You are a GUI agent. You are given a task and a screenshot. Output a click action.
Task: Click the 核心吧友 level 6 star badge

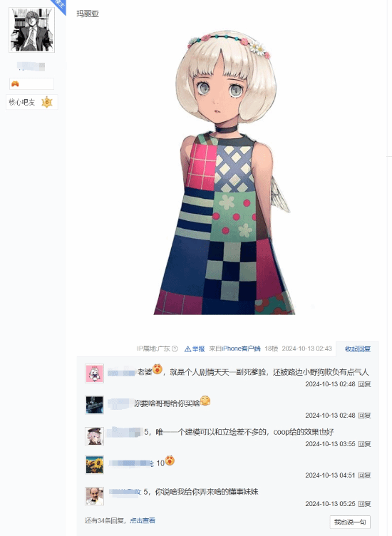coord(46,102)
